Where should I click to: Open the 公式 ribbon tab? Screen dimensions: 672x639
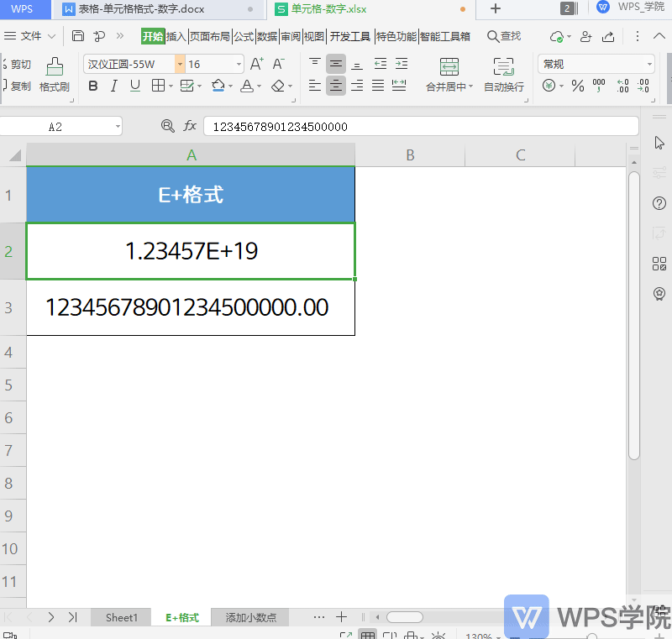pyautogui.click(x=244, y=36)
